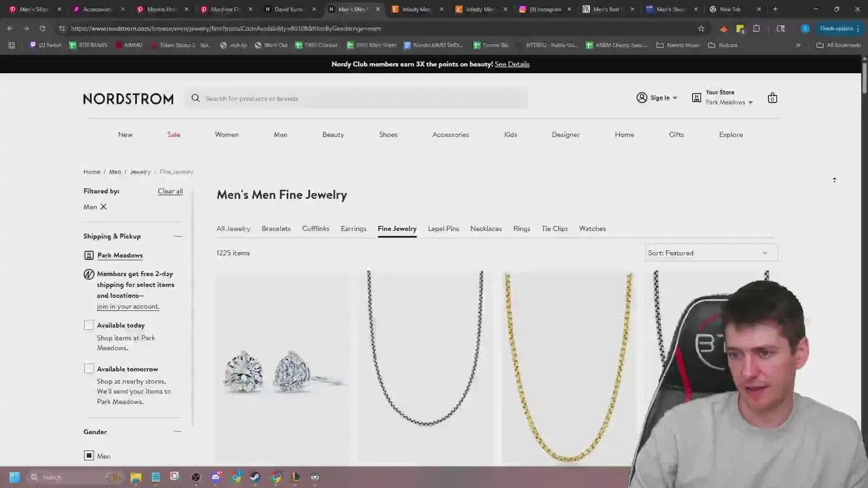Collapse the Shipping & Pickup section
Image resolution: width=868 pixels, height=488 pixels.
pyautogui.click(x=178, y=236)
